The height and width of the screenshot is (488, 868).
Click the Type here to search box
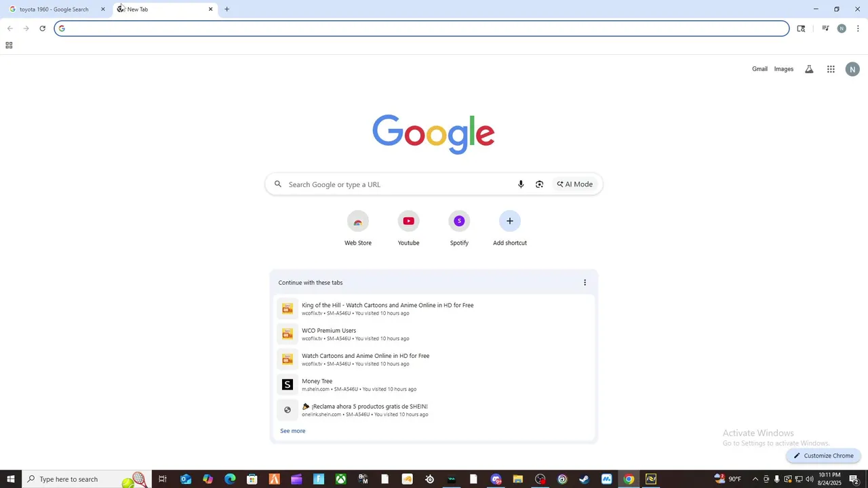click(87, 479)
